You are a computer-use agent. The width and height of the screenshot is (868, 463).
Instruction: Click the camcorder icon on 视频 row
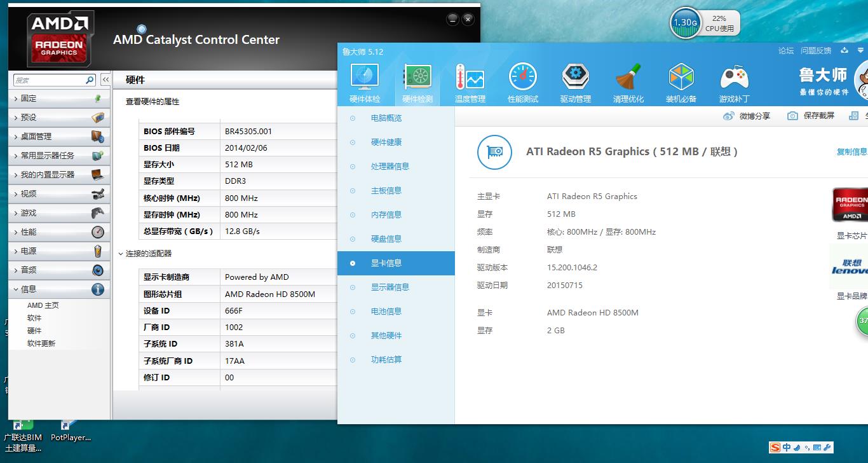tap(97, 194)
